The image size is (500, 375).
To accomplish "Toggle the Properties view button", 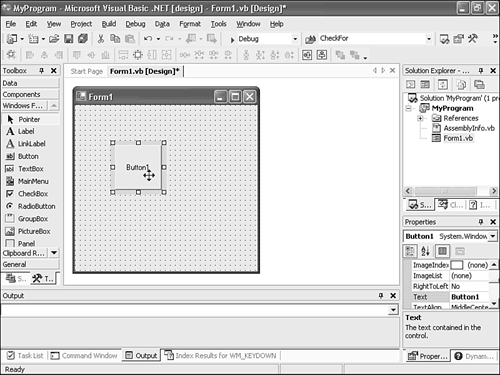I will pyautogui.click(x=442, y=251).
